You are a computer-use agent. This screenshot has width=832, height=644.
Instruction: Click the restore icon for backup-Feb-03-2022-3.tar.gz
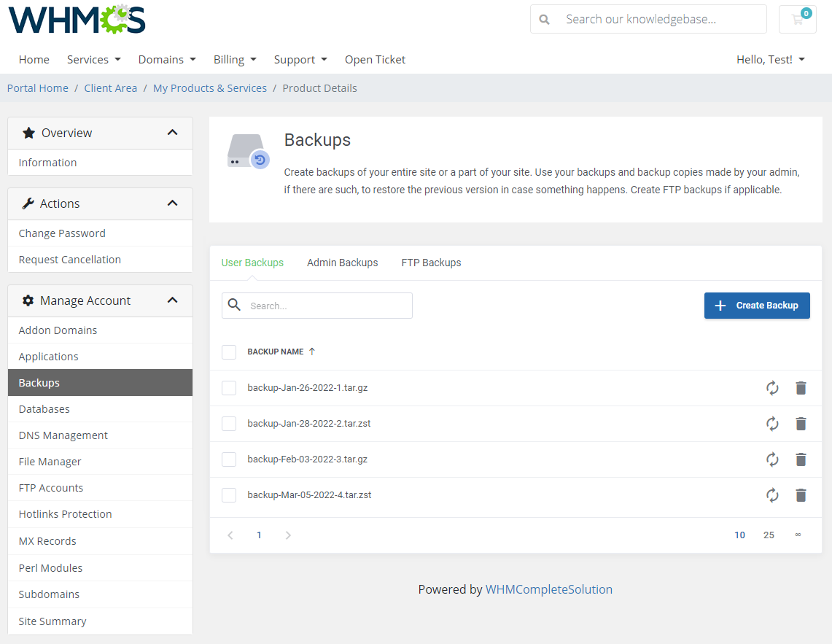tap(772, 459)
